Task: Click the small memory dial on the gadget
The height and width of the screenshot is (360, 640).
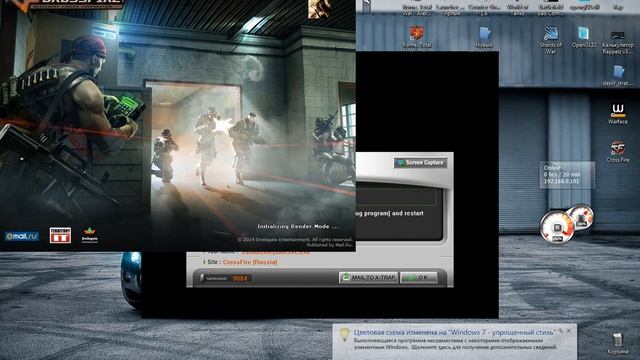Action: (x=582, y=217)
